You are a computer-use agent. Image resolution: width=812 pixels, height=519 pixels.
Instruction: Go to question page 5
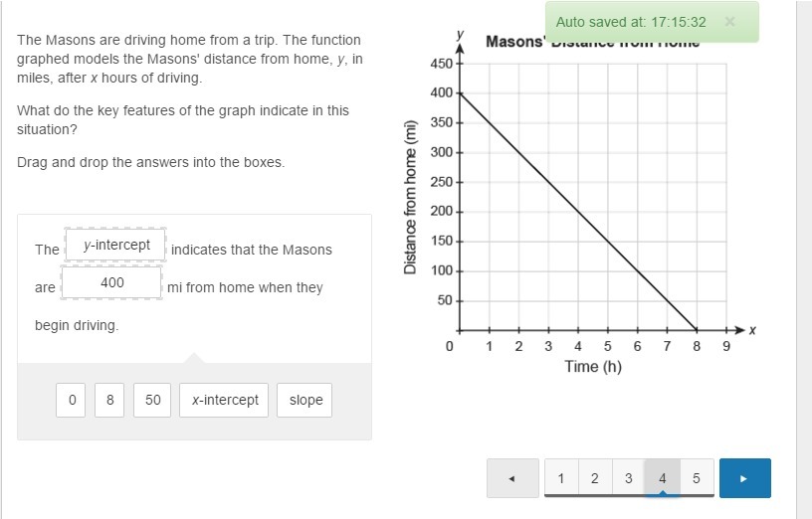coord(696,478)
